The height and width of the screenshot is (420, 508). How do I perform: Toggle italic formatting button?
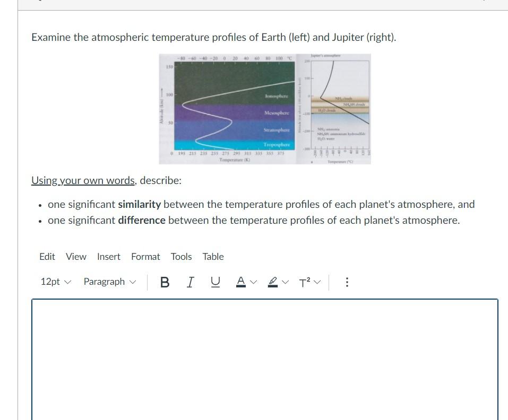[x=190, y=282]
